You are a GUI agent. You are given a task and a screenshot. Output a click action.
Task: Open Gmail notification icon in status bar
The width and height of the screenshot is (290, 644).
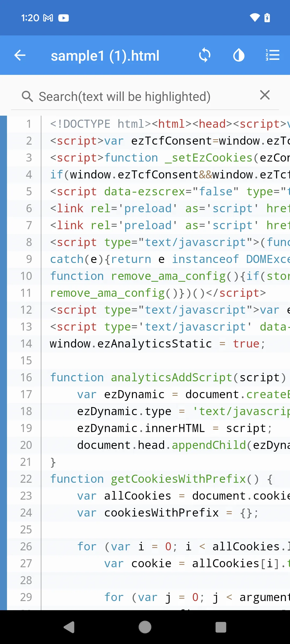pyautogui.click(x=48, y=18)
